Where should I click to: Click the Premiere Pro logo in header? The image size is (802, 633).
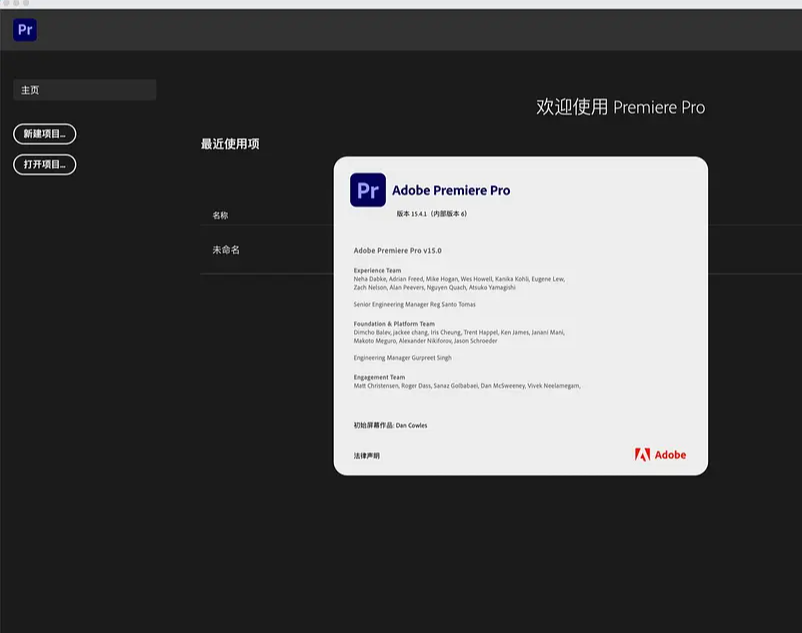25,30
